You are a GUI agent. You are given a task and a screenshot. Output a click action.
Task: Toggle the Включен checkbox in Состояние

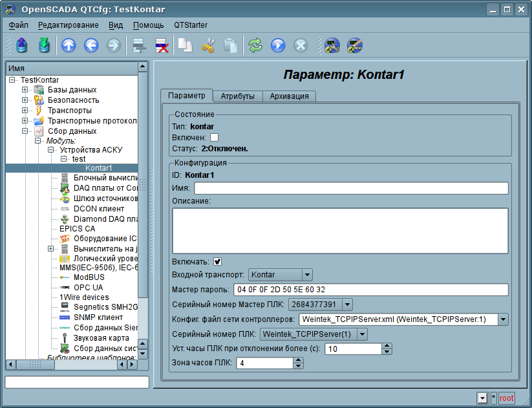[215, 137]
